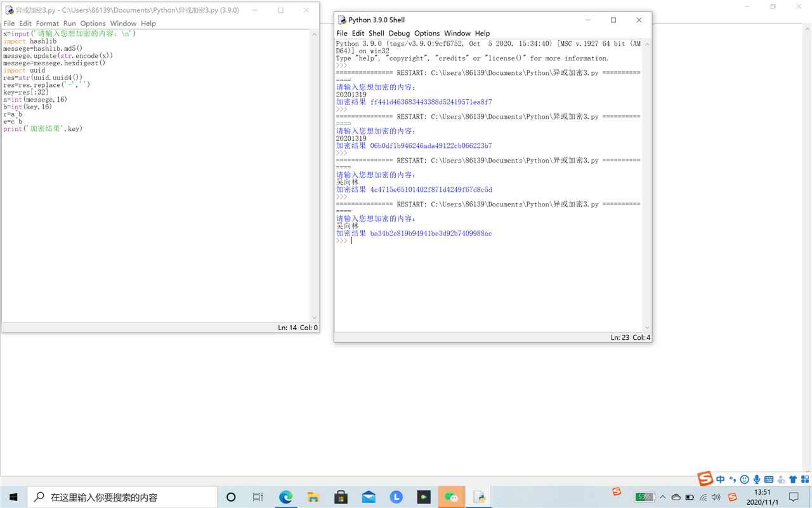The height and width of the screenshot is (508, 812).
Task: Open Window menu in Python Shell window
Action: 457,33
